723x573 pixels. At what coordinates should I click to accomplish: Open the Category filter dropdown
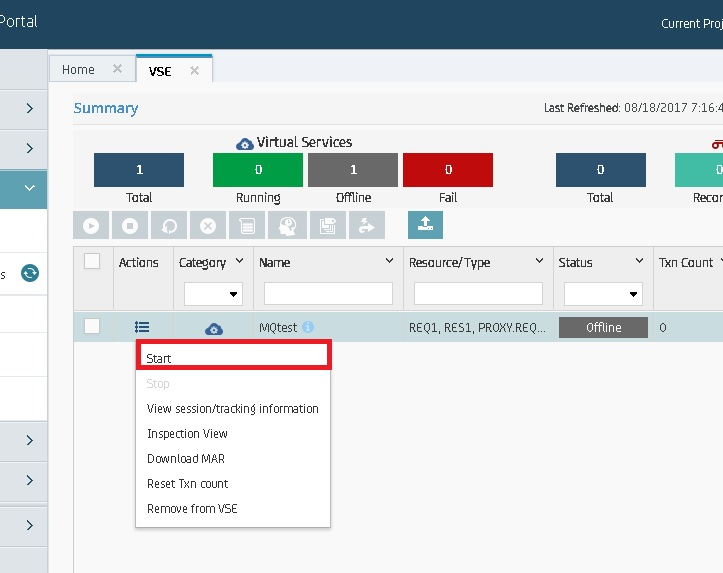point(213,294)
